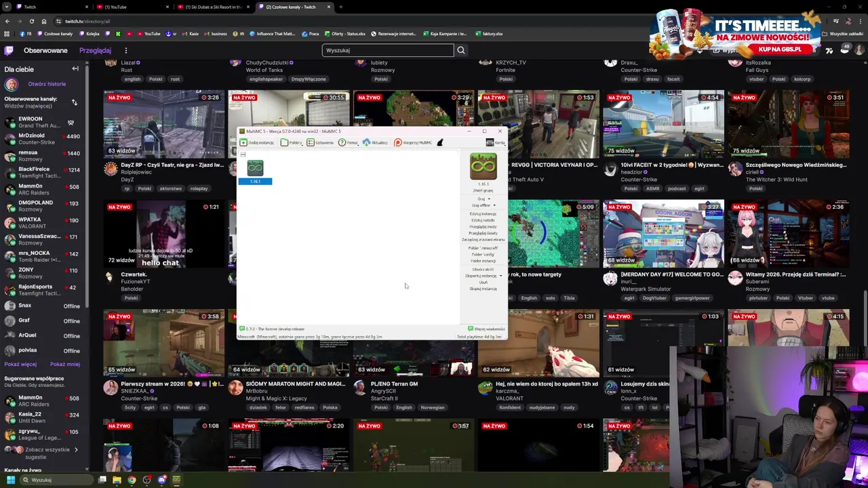This screenshot has width=868, height=488.
Task: Open Pomoc menu in MultiMC
Action: (x=349, y=142)
